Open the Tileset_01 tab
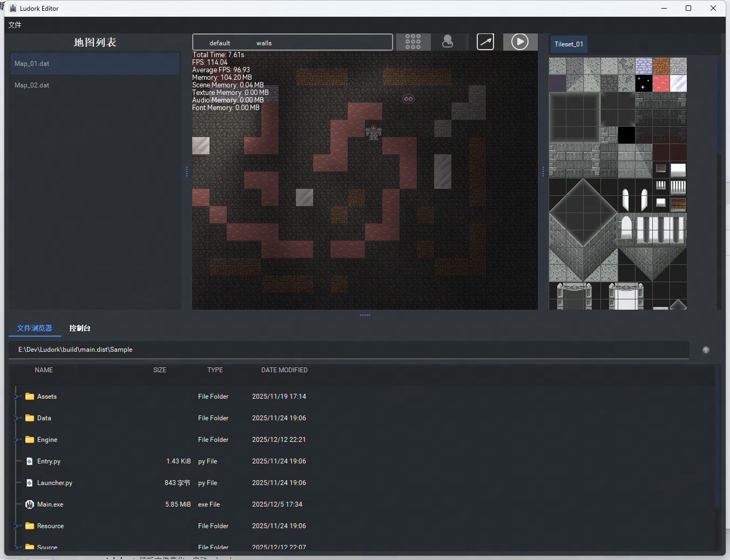730x560 pixels. (x=569, y=44)
